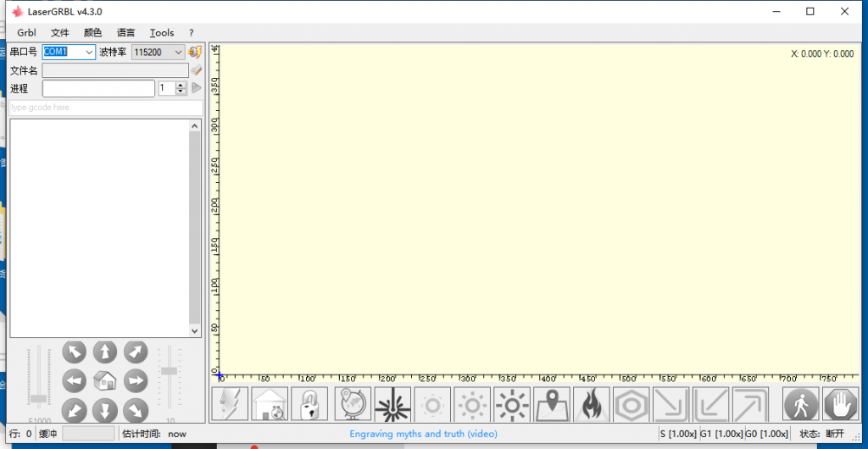The width and height of the screenshot is (868, 449).
Task: Increase the pass count using the spinner up arrow
Action: [x=180, y=85]
